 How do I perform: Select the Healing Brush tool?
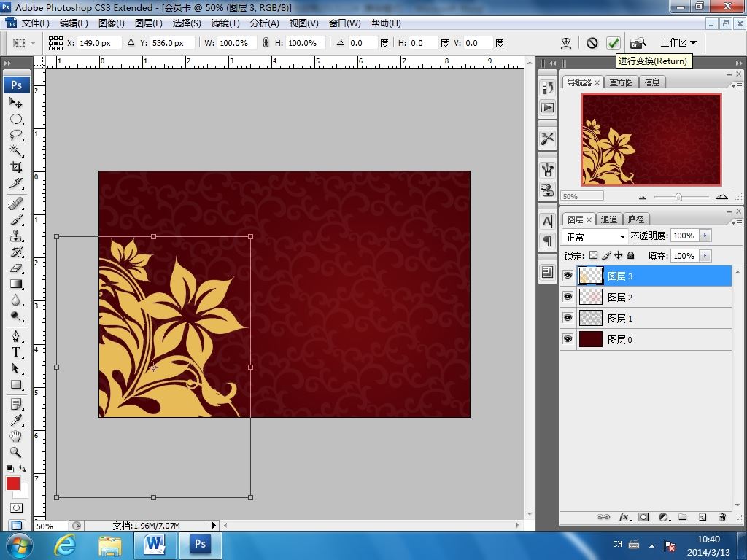16,204
